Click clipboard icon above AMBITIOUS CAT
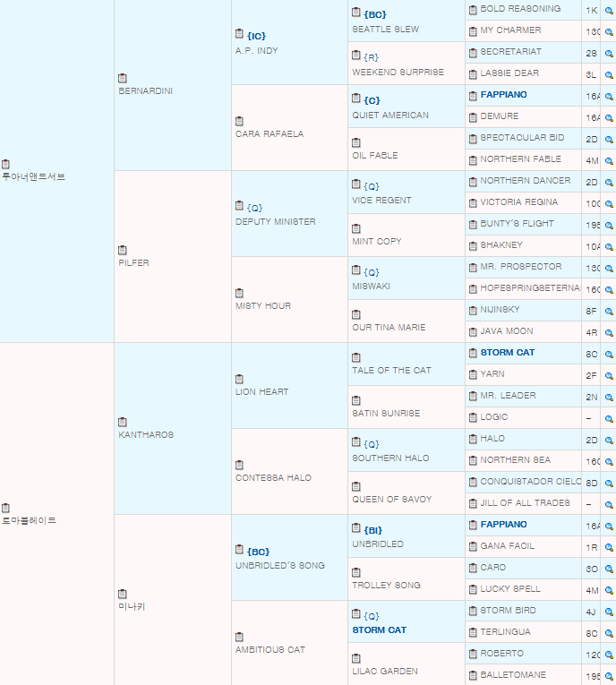Screen dimensions: 616x685 click(239, 637)
